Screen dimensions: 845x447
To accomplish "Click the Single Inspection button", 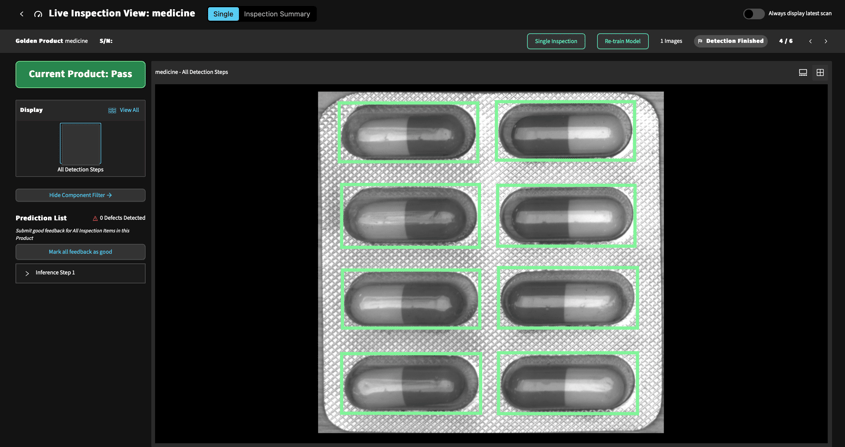I will (x=556, y=41).
